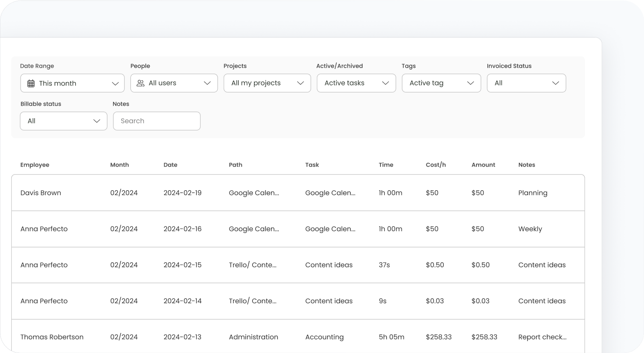The width and height of the screenshot is (644, 353).
Task: Click the Task column header
Action: coord(312,165)
